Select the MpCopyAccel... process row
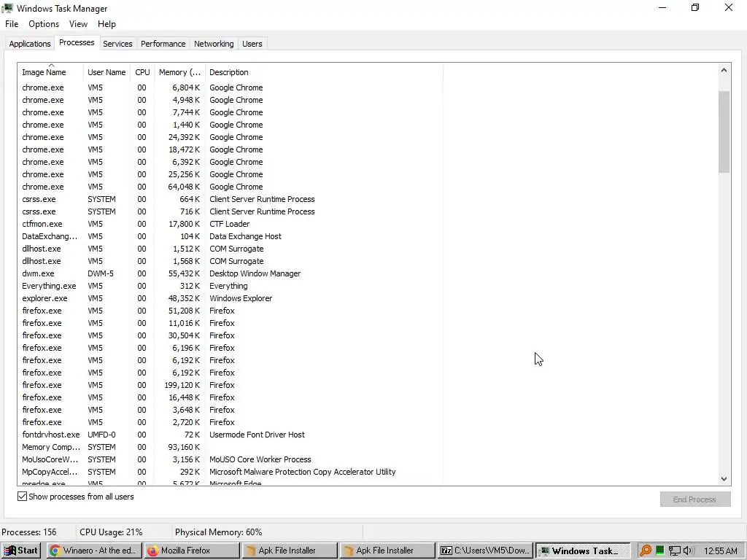This screenshot has width=747, height=560. (231, 472)
